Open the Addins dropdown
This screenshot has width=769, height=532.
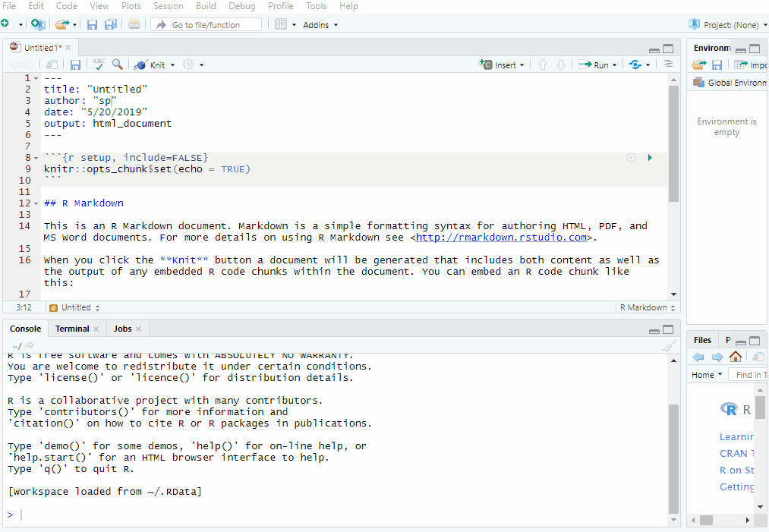[x=320, y=25]
